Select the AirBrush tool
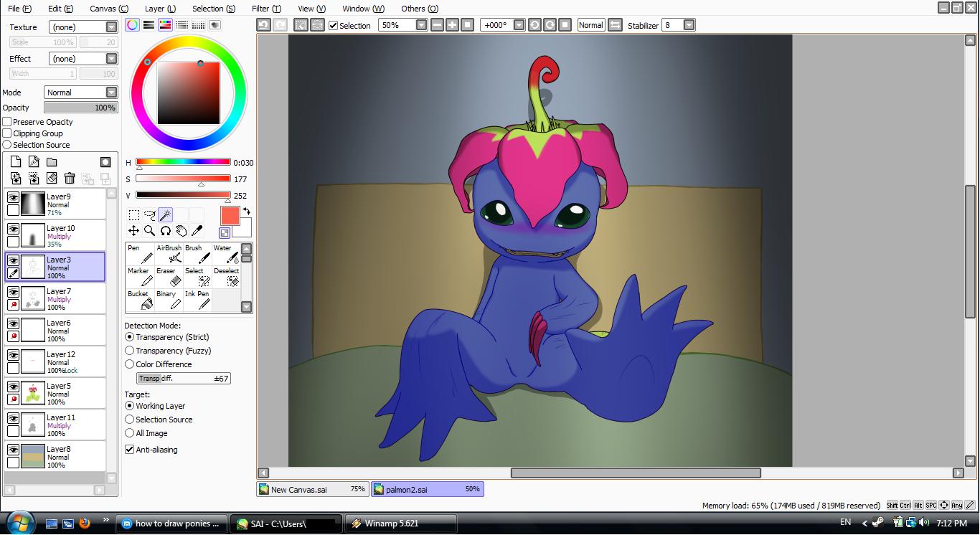The height and width of the screenshot is (535, 980). click(x=169, y=254)
